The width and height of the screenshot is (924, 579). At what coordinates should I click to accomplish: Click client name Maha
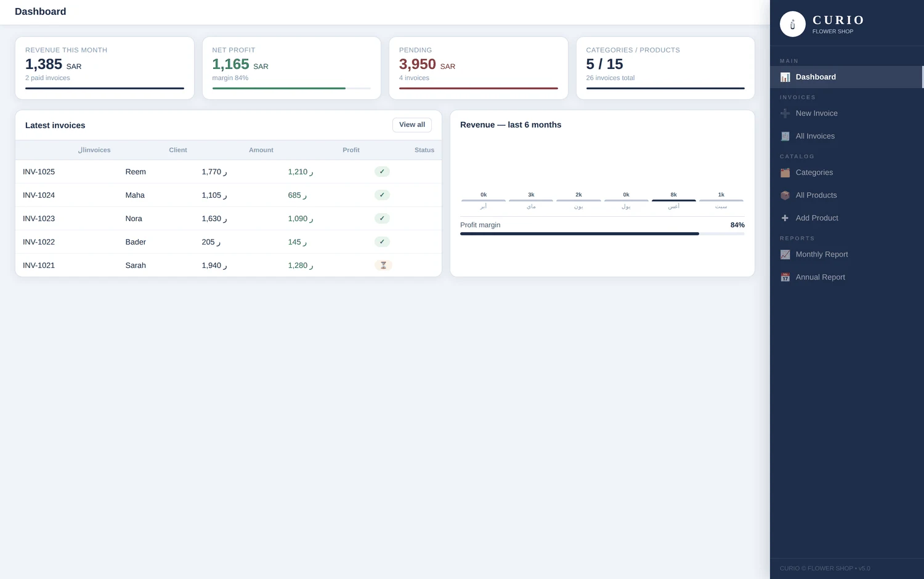pyautogui.click(x=135, y=195)
